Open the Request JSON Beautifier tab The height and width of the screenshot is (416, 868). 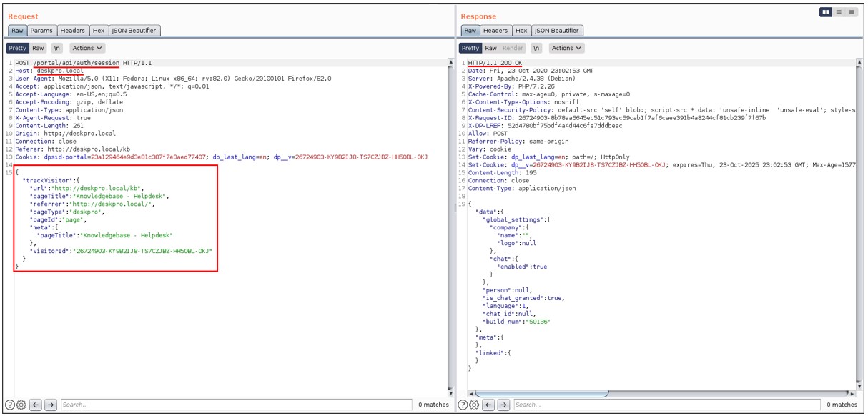pyautogui.click(x=135, y=31)
